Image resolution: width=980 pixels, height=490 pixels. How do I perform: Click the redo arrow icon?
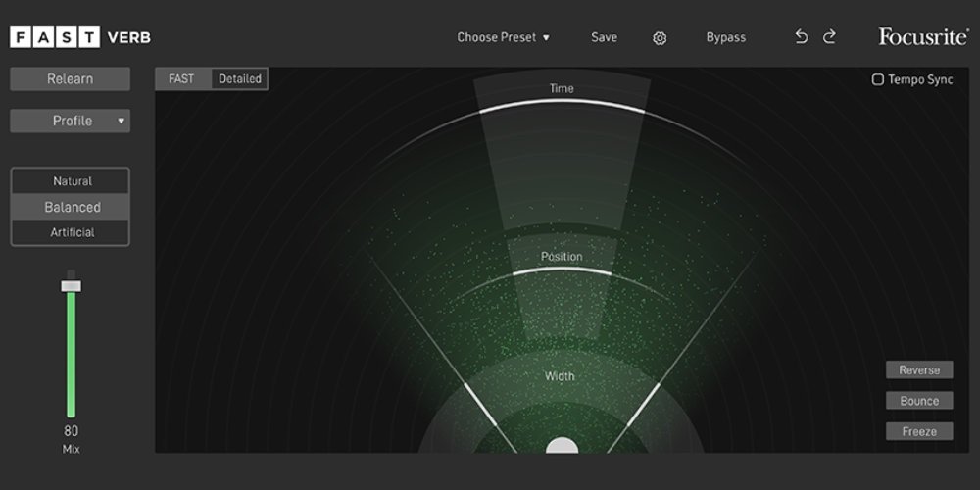[x=829, y=37]
